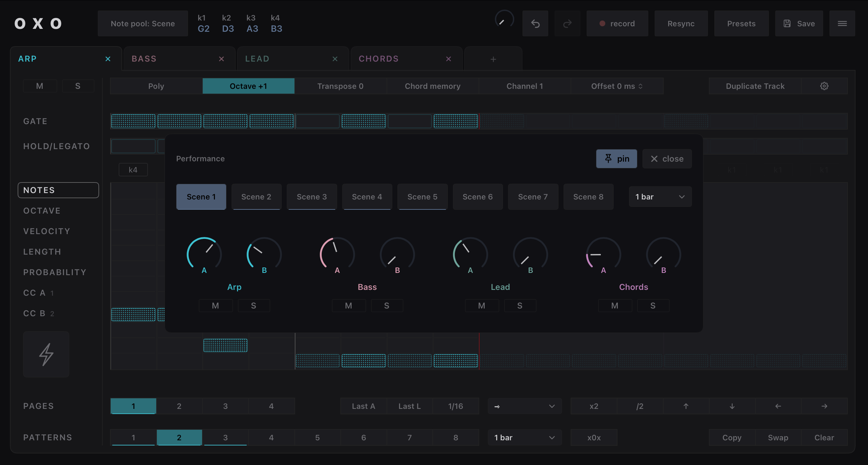Click the redo arrow icon
Screen dimensions: 868x465
(x=567, y=24)
